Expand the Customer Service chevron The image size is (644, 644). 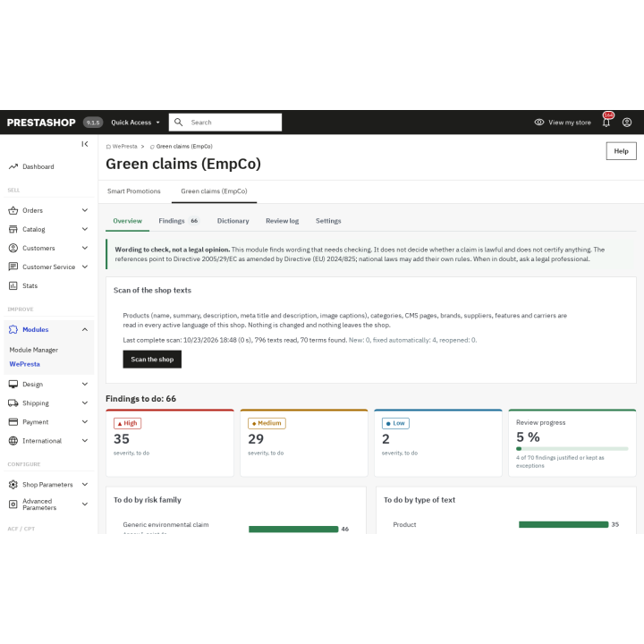coord(85,267)
